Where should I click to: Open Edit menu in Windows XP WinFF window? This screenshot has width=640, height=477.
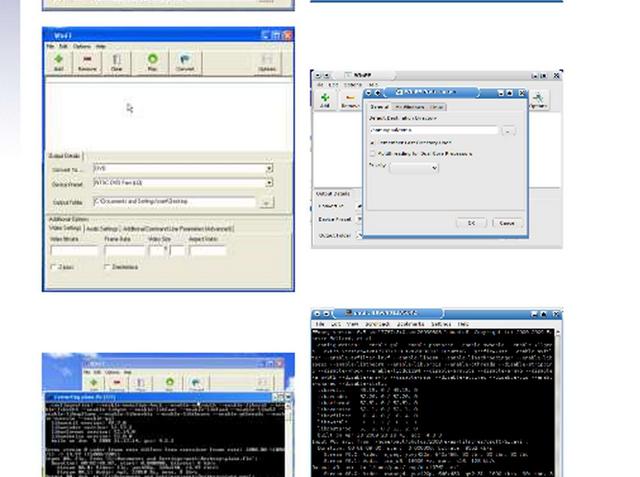(63, 47)
